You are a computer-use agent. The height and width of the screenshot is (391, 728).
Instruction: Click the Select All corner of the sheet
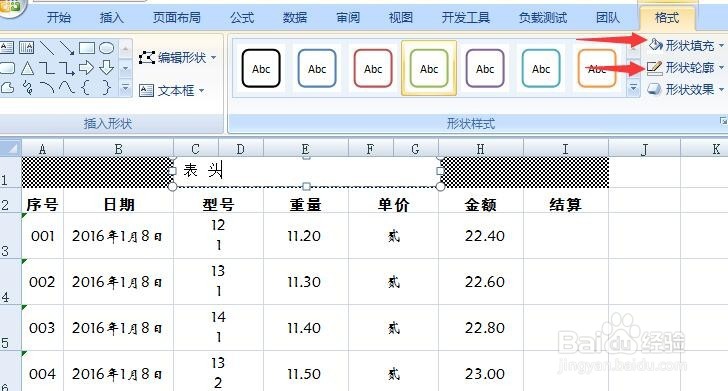tap(10, 149)
